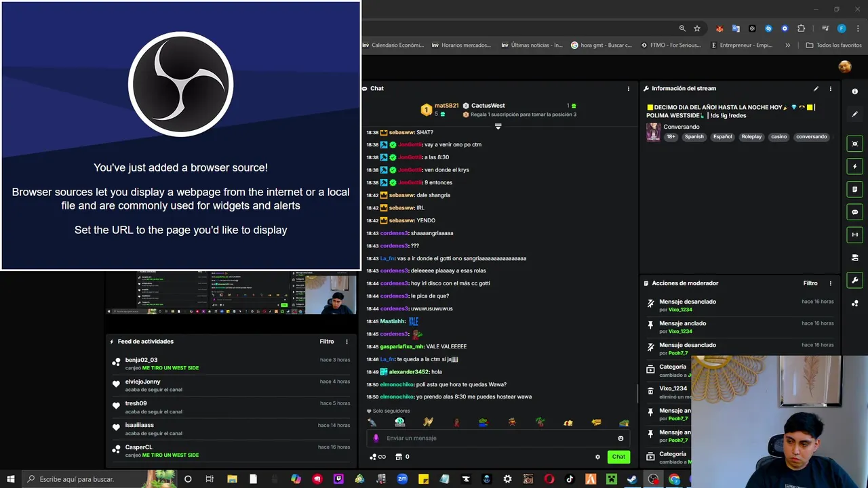The width and height of the screenshot is (868, 488).
Task: Open Steam from taskbar
Action: (x=632, y=479)
